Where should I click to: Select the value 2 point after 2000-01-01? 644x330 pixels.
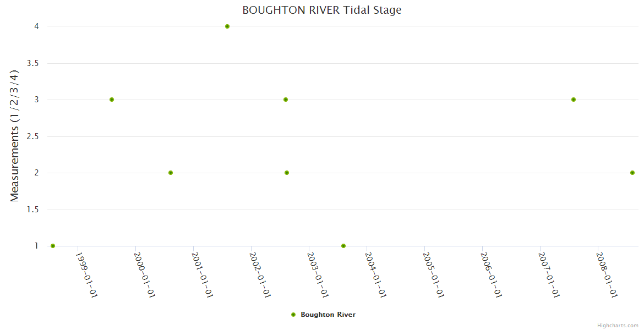171,173
